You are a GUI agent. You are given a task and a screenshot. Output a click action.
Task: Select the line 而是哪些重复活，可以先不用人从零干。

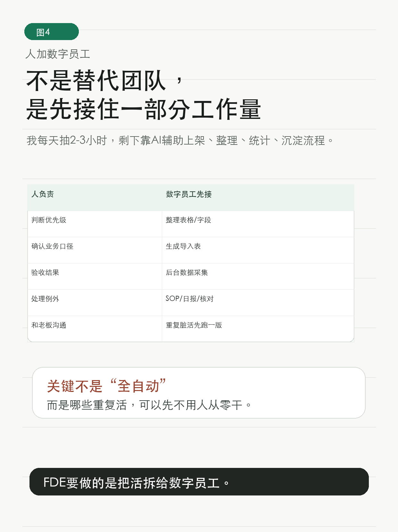tap(149, 405)
